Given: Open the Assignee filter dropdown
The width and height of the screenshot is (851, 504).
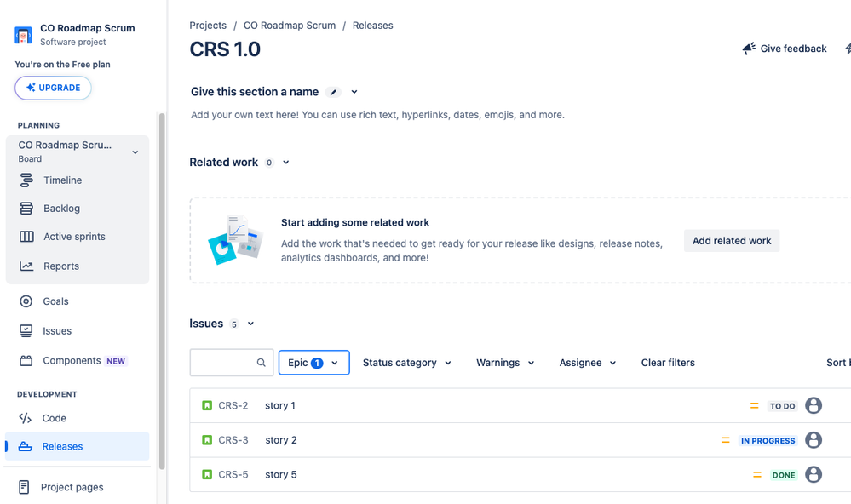Looking at the screenshot, I should tap(588, 363).
